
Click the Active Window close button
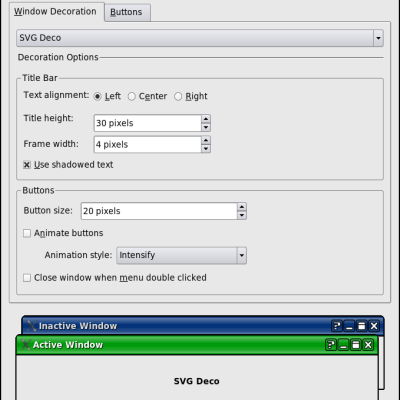(368, 345)
